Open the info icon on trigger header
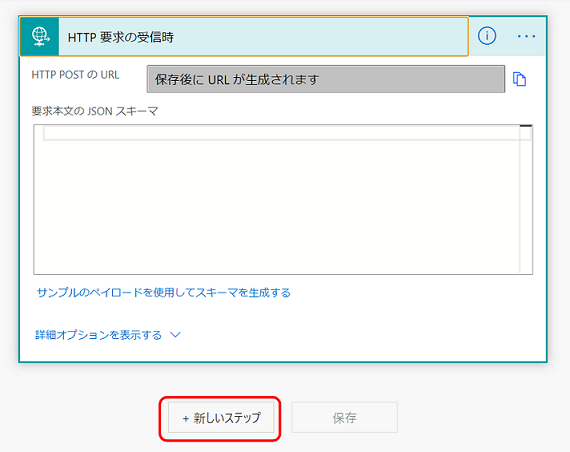This screenshot has height=452, width=570. click(x=487, y=36)
